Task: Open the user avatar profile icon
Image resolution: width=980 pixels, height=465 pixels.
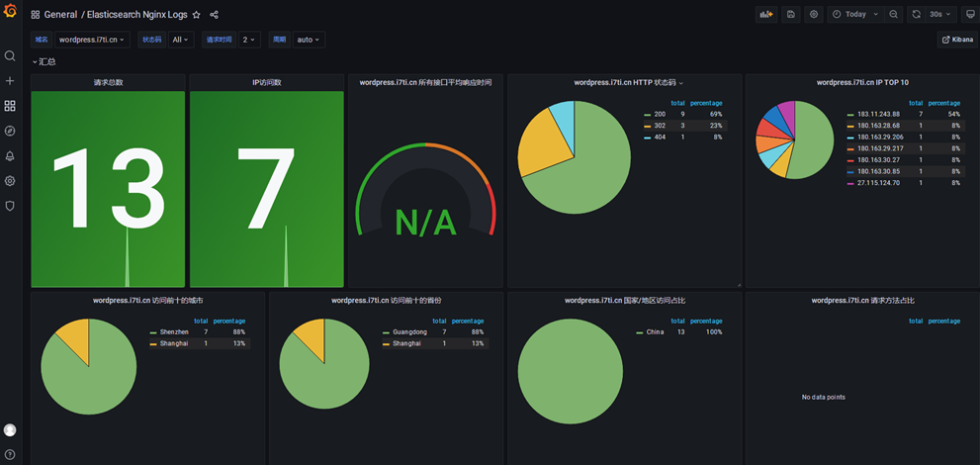Action: tap(10, 430)
